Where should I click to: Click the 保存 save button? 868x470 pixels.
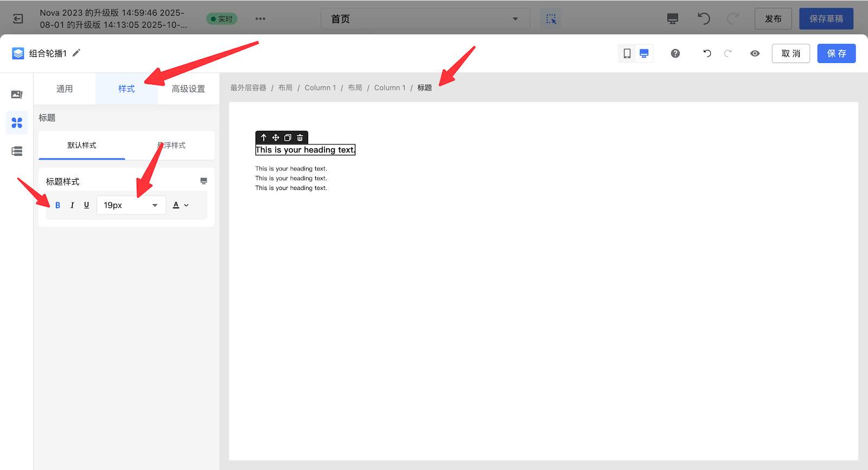pos(836,54)
